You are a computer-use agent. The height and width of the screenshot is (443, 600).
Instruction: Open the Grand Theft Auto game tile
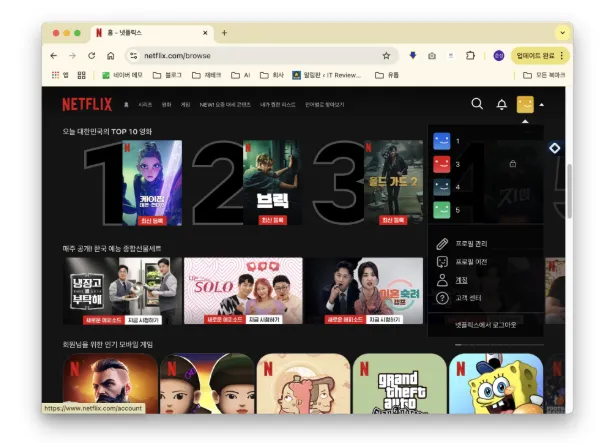(399, 384)
